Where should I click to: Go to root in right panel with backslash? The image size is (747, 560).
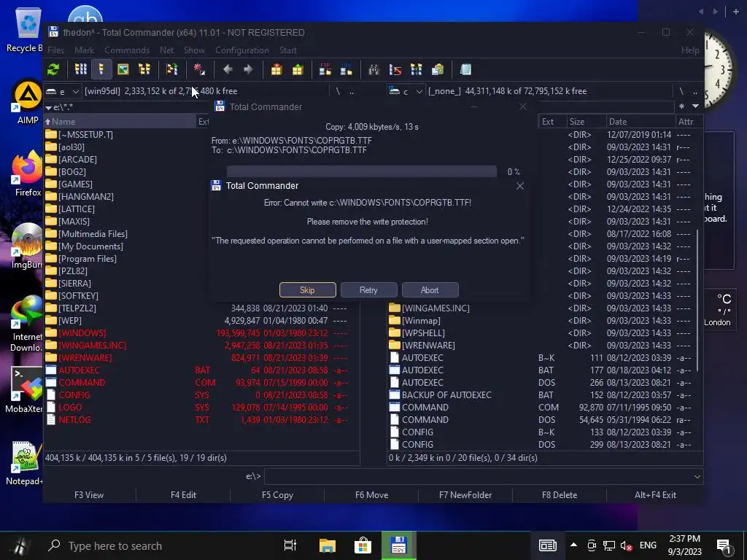(681, 91)
